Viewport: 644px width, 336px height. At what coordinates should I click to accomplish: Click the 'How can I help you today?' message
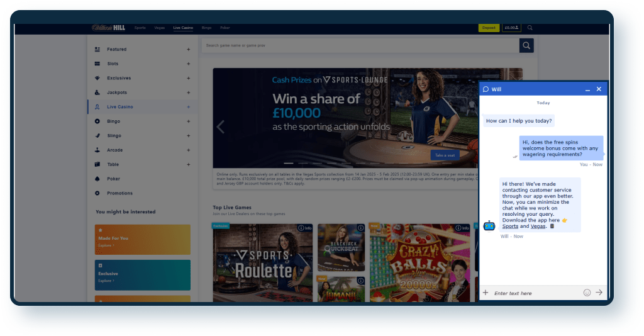[x=519, y=121]
